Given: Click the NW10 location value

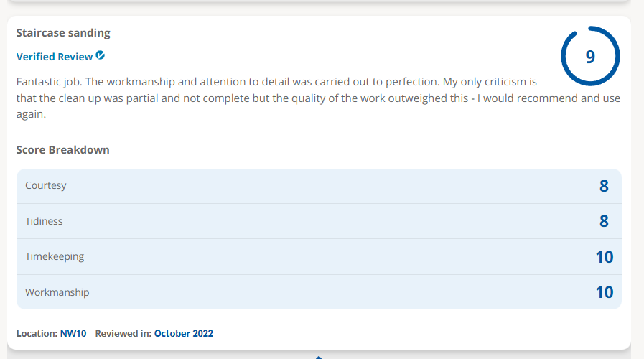Looking at the screenshot, I should [x=73, y=334].
